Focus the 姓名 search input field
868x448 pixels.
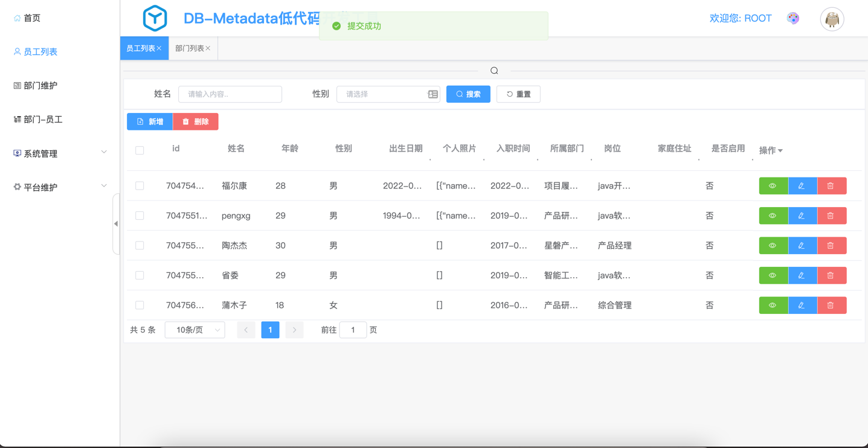click(230, 94)
